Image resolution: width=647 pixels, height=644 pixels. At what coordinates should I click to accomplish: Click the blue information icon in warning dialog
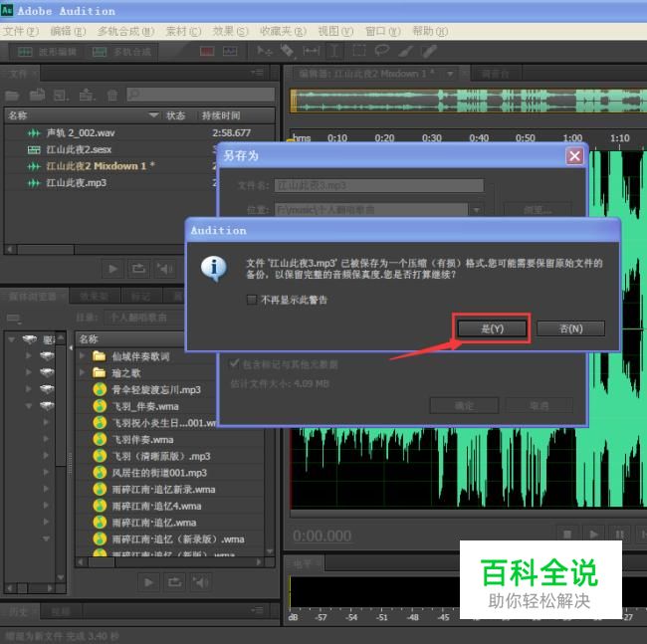coord(213,269)
